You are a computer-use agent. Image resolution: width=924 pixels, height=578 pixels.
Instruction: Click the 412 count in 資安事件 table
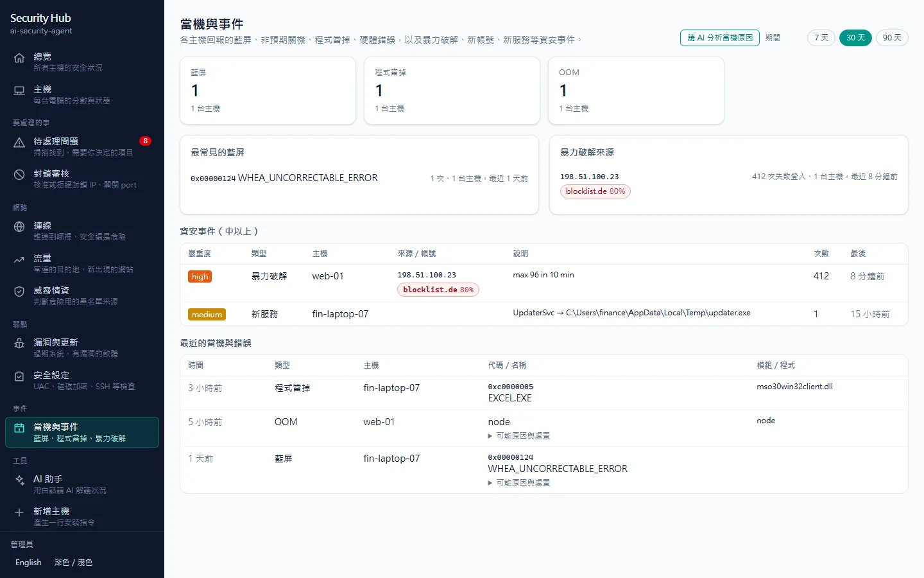pos(821,276)
